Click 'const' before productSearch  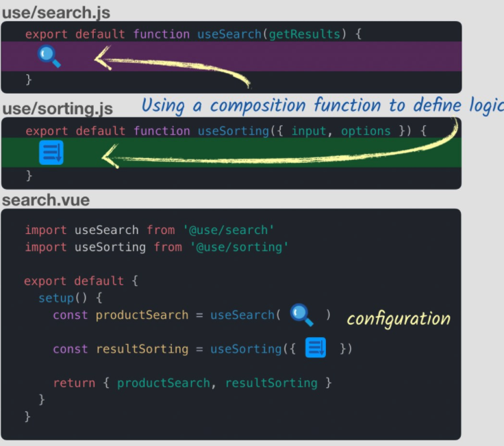[70, 315]
